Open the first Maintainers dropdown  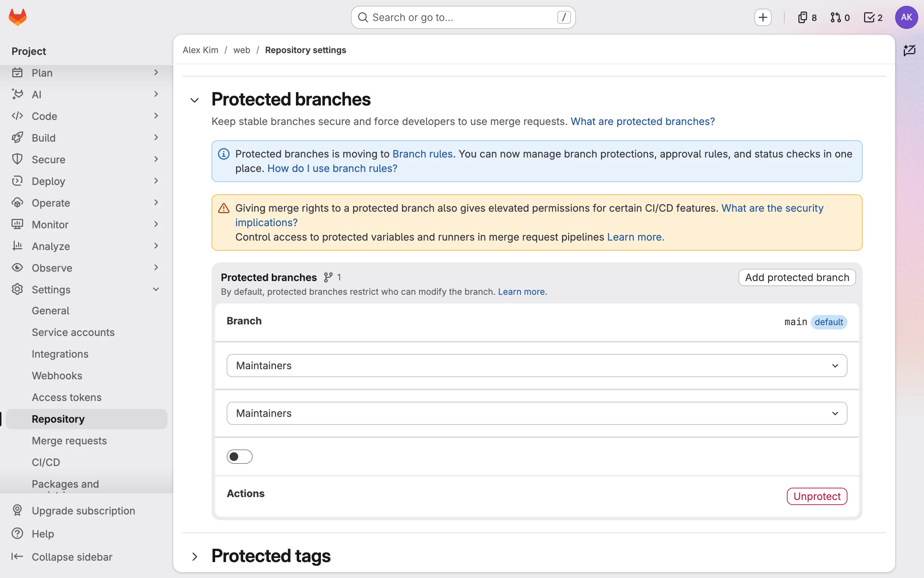[537, 366]
